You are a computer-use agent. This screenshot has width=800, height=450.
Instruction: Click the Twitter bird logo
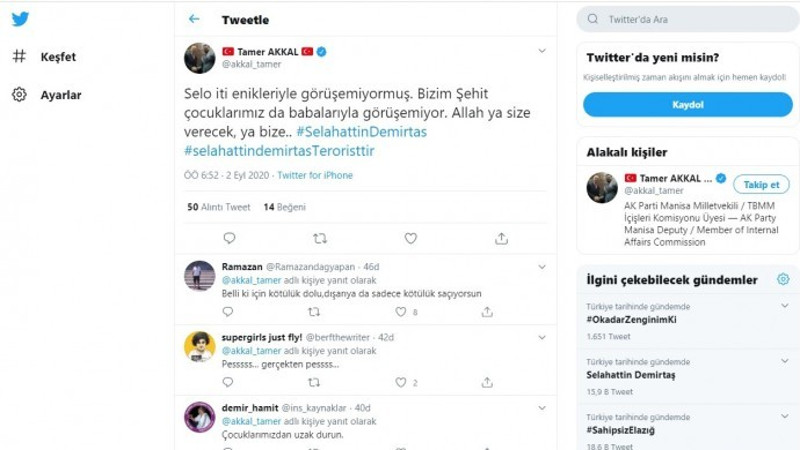[x=20, y=19]
